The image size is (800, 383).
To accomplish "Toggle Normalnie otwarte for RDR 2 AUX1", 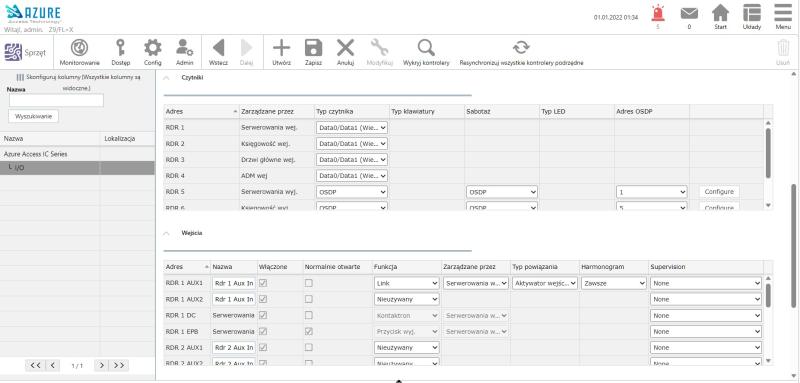I will 309,347.
